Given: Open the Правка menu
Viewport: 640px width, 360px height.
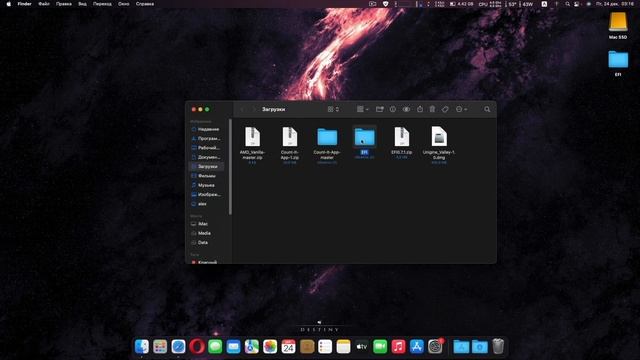Looking at the screenshot, I should (64, 4).
